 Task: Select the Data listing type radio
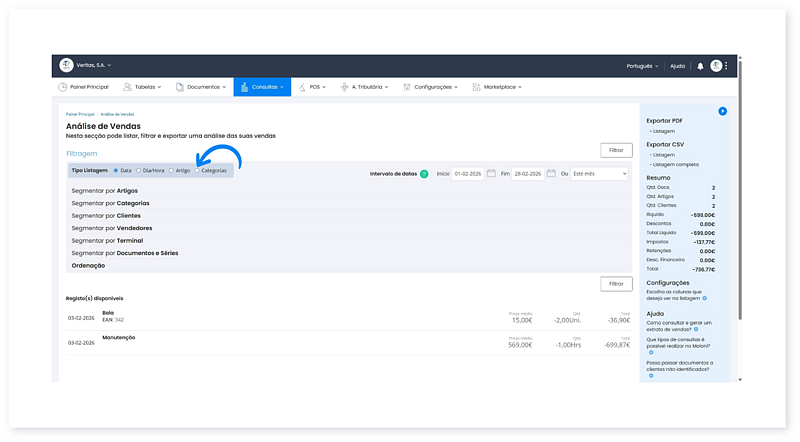[x=116, y=171]
